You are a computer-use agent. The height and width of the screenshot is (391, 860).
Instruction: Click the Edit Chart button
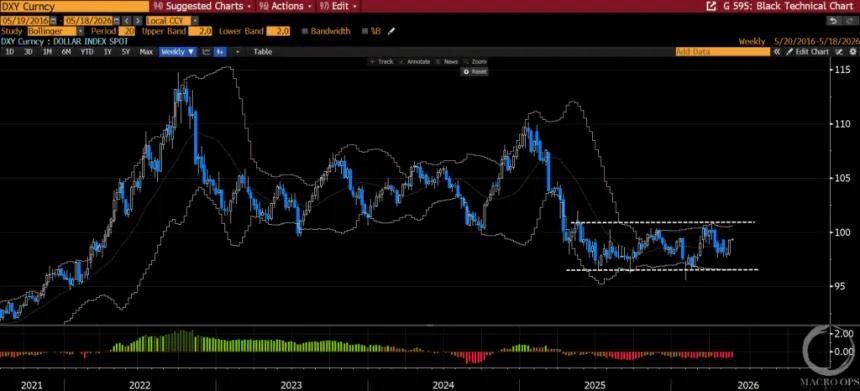click(x=807, y=52)
